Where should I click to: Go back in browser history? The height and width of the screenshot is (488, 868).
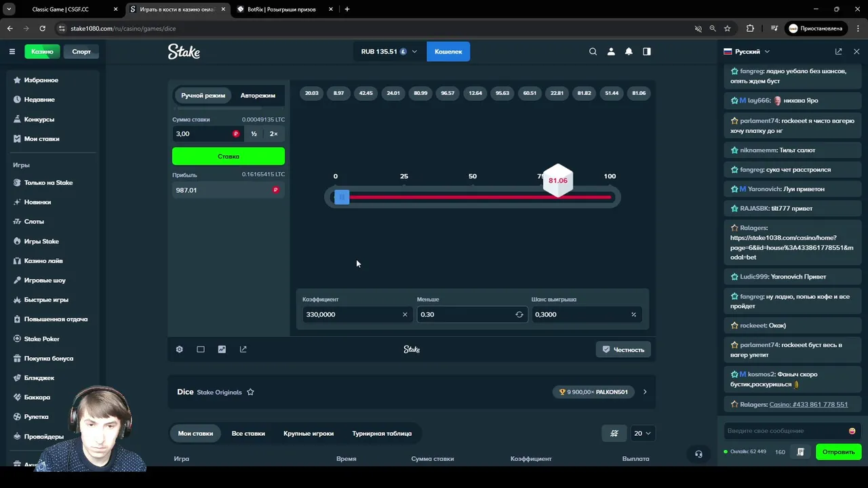9,28
